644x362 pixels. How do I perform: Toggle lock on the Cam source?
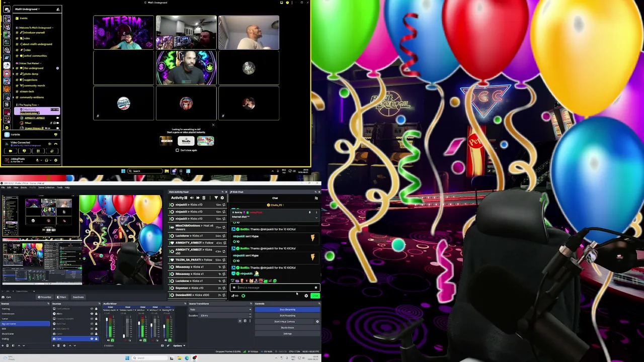point(96,339)
